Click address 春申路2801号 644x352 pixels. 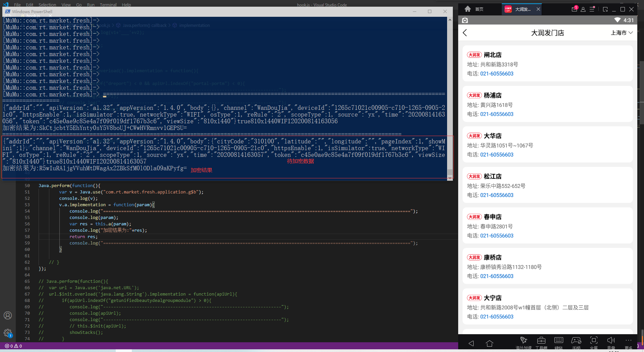(496, 227)
